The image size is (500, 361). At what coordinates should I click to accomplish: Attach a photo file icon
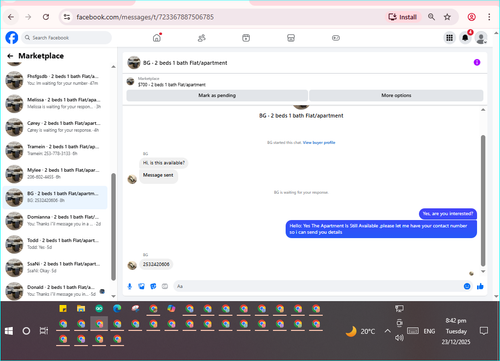(x=141, y=286)
